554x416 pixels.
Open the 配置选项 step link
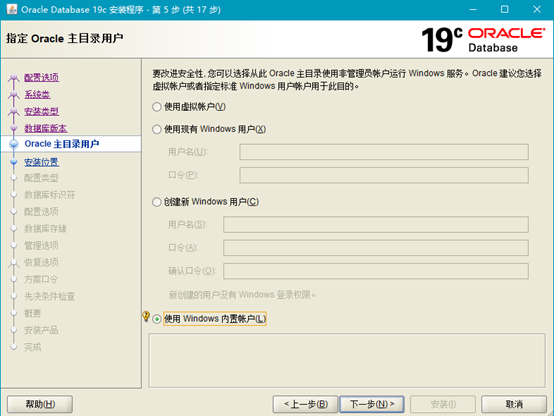click(41, 77)
